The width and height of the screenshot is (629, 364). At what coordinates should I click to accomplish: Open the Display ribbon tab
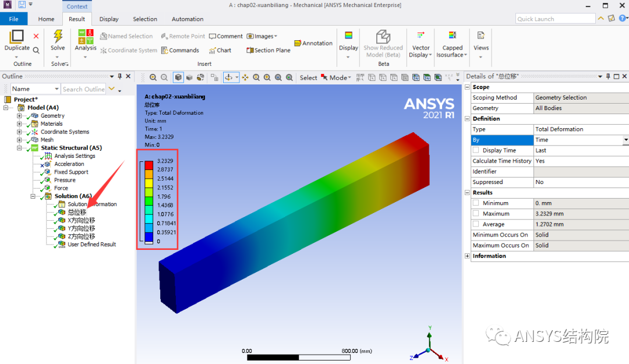point(108,19)
